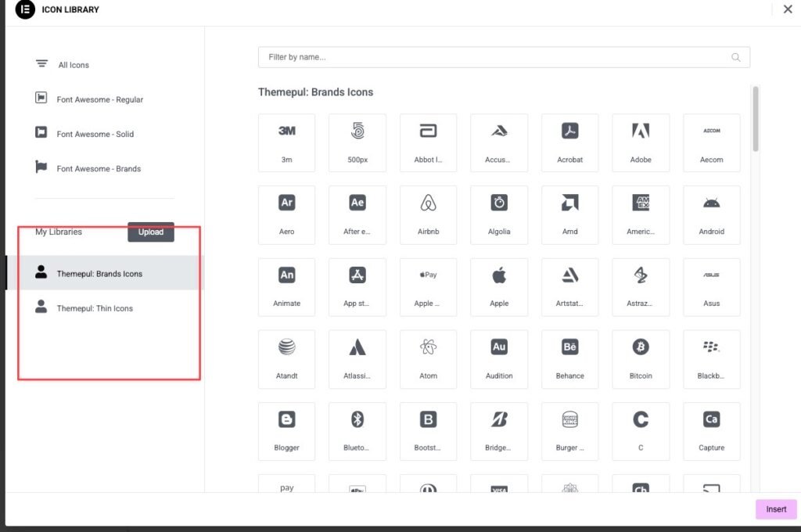Select the Artstation icon

point(569,286)
